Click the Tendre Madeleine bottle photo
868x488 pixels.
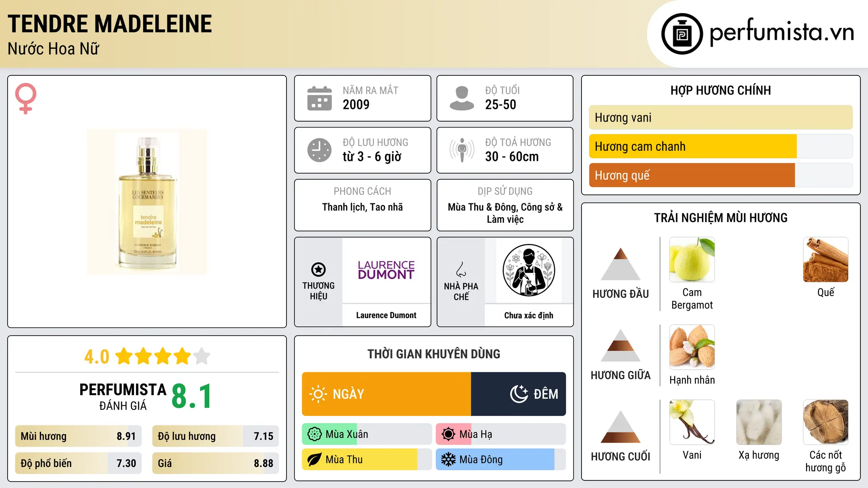coord(147,202)
